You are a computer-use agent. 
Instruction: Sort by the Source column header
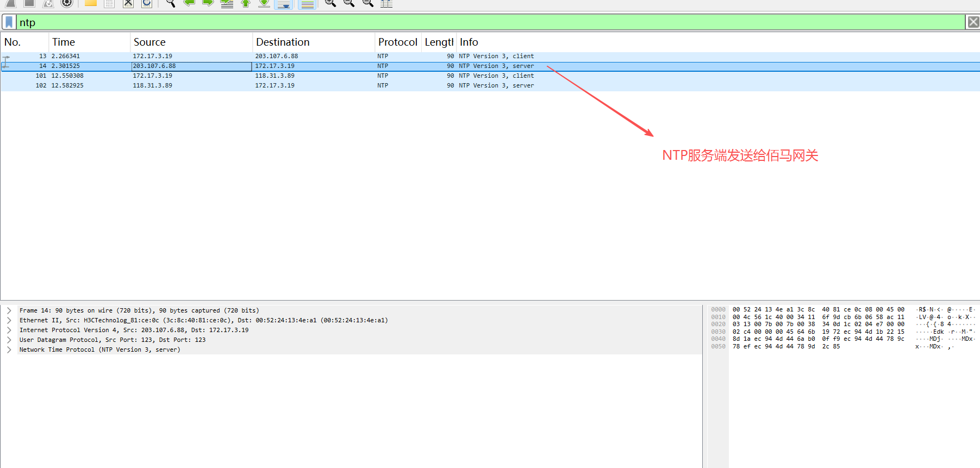[149, 42]
